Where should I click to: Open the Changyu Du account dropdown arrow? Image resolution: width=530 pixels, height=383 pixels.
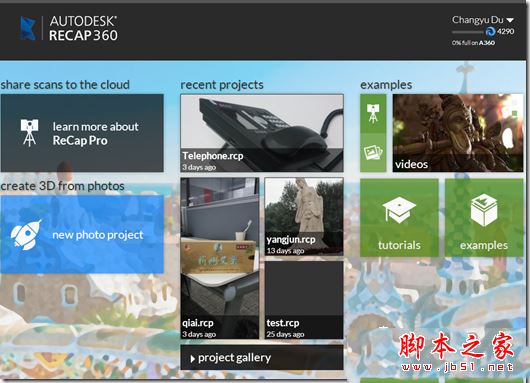[x=510, y=20]
